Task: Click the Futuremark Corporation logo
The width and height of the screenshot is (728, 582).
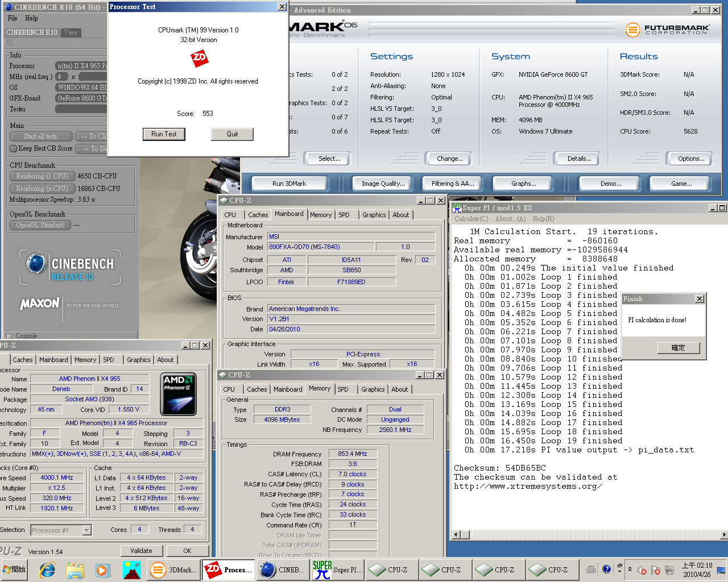Action: tap(668, 30)
